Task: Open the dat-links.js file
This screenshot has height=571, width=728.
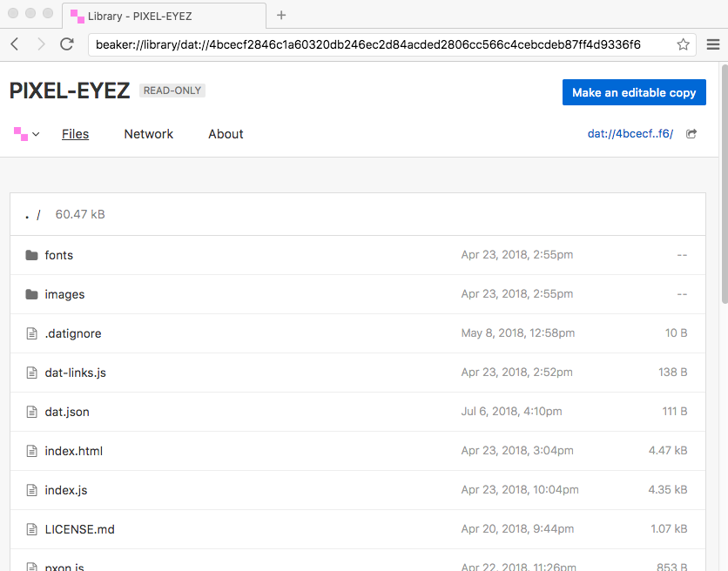Action: (75, 373)
